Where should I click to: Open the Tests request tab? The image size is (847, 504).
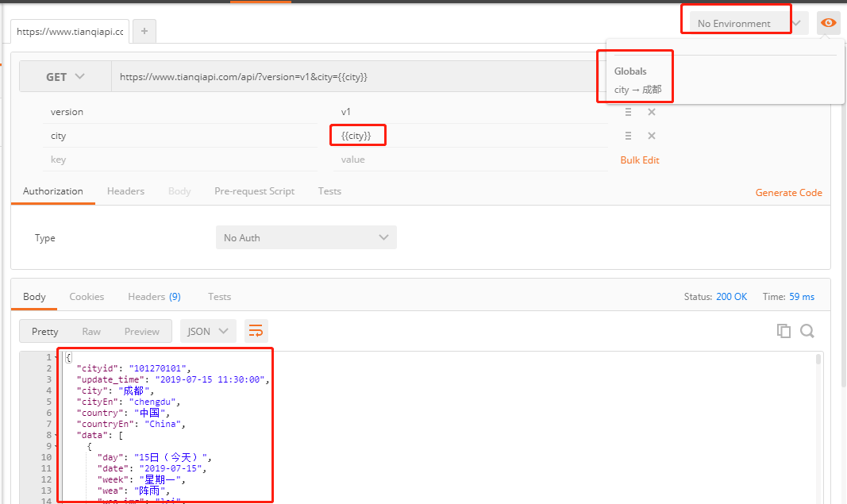(329, 190)
